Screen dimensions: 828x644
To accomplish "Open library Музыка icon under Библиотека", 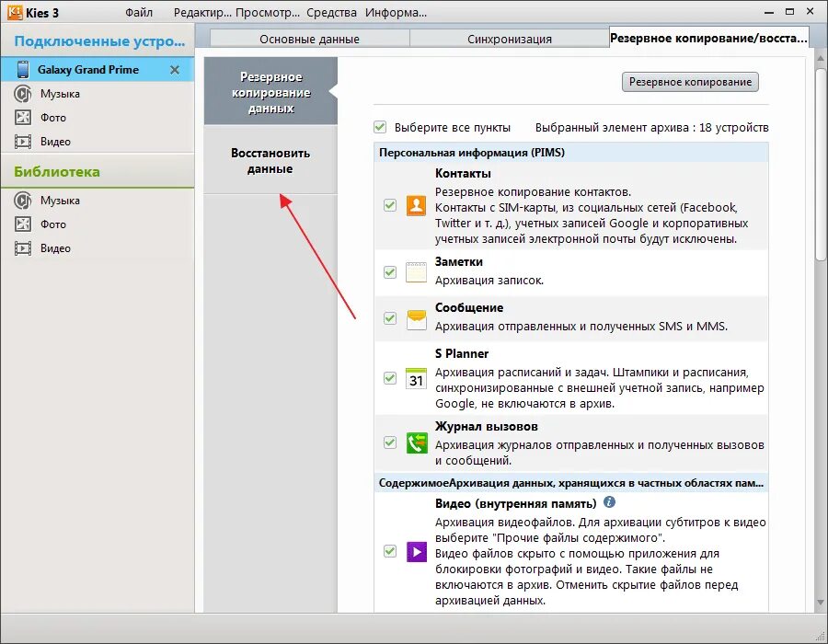I will click(23, 201).
